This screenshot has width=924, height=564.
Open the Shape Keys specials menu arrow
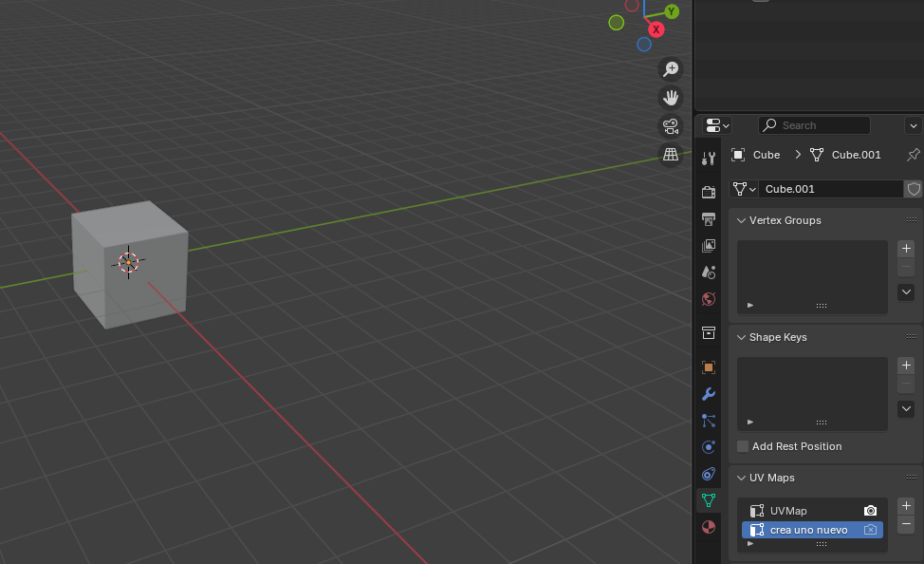click(x=906, y=409)
